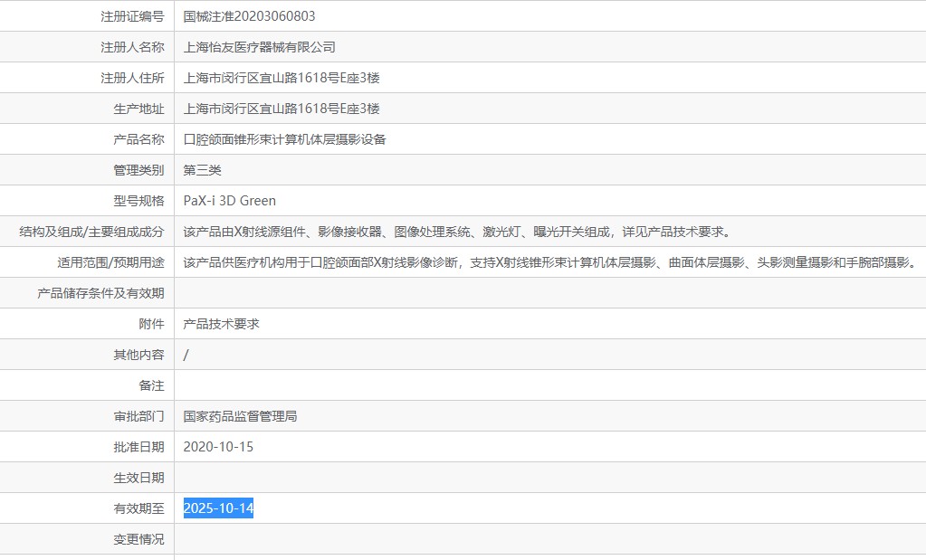Select the 产品储存条件及有效期 label
Image resolution: width=926 pixels, height=560 pixels.
(x=100, y=293)
